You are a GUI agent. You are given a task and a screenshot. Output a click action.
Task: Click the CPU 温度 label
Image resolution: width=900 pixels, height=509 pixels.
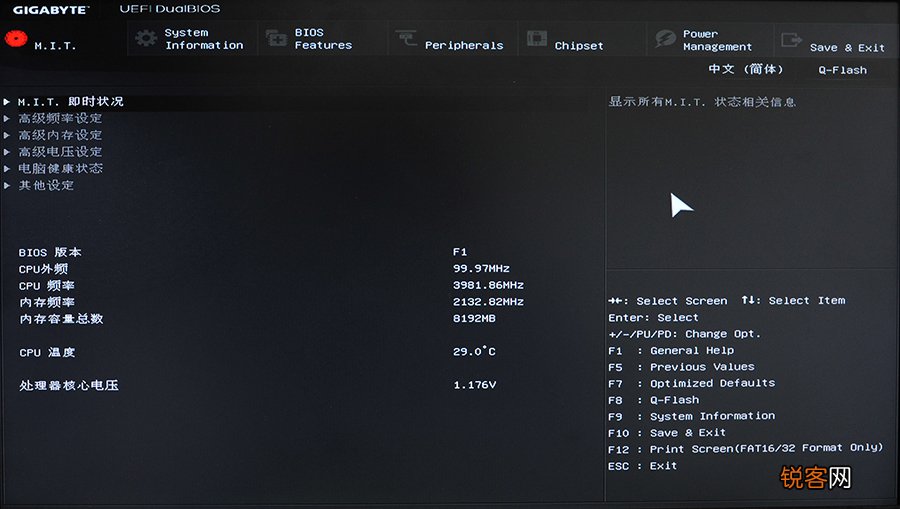pyautogui.click(x=47, y=352)
